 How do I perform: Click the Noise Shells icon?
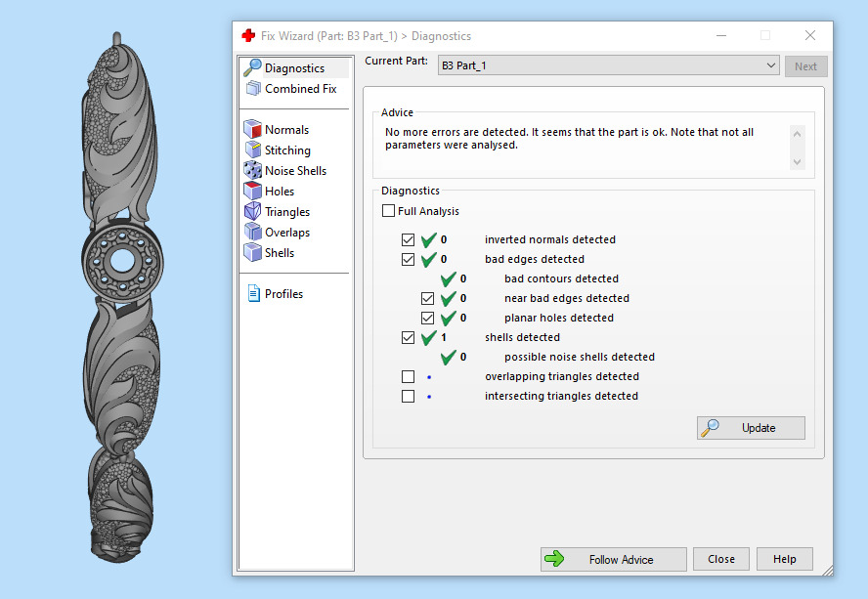(252, 170)
